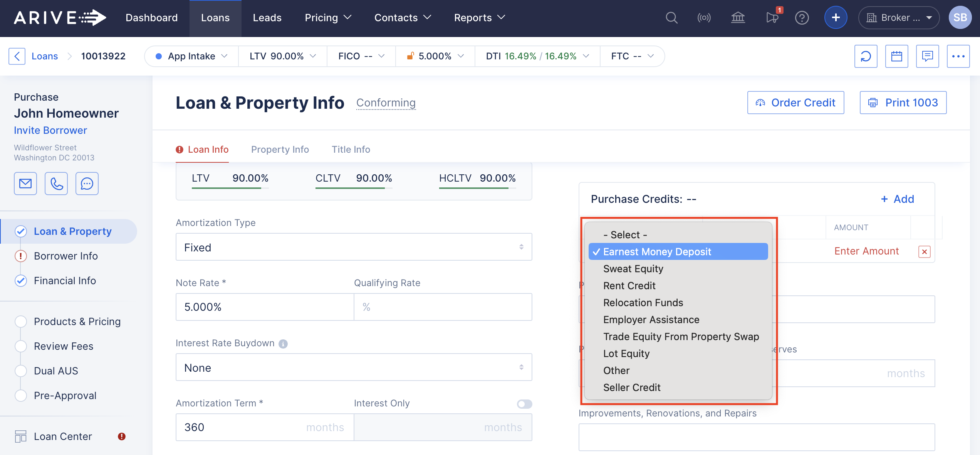The image size is (980, 455).
Task: Choose Seller Credit from the list
Action: tap(632, 388)
